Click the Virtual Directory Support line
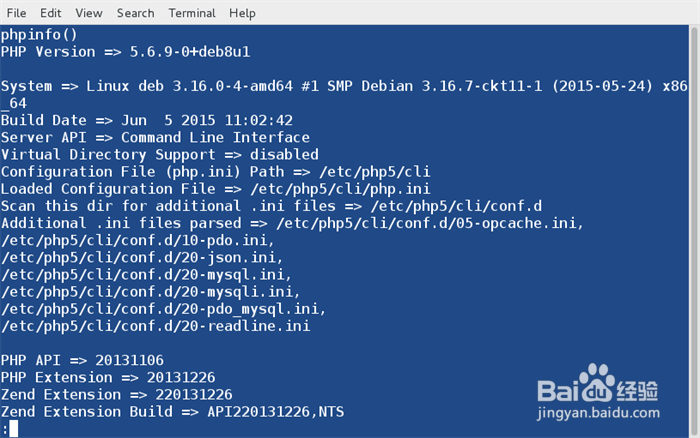The height and width of the screenshot is (438, 700). [x=155, y=154]
